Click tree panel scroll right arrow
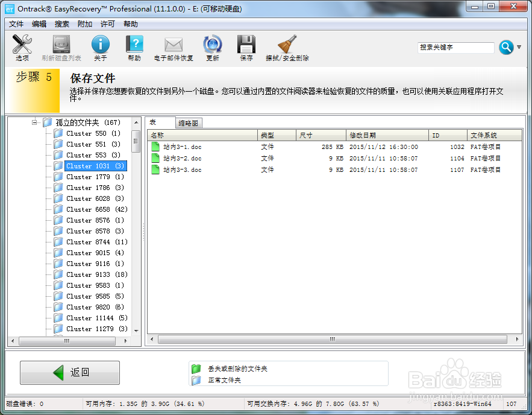The width and height of the screenshot is (532, 415). (125, 341)
